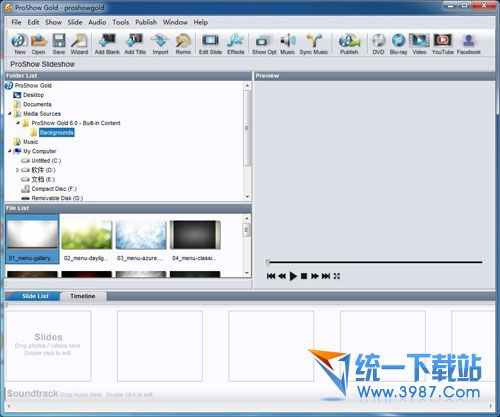Click the preview seek slider handle
500x417 pixels.
pos(267,263)
